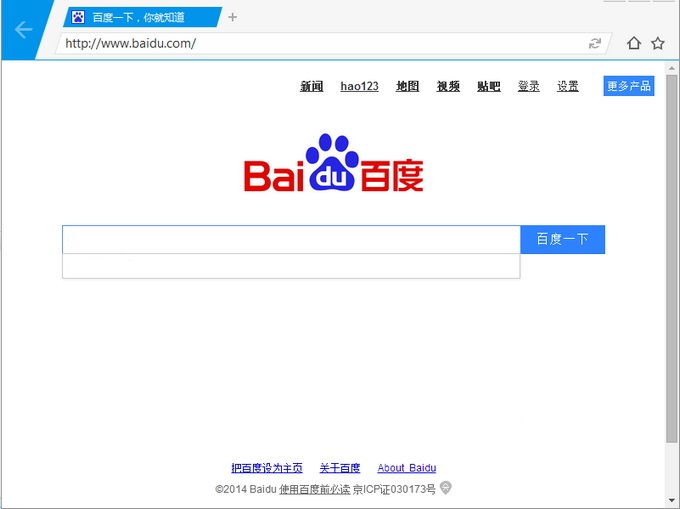The width and height of the screenshot is (680, 509).
Task: Go back with the arrow button
Action: pos(23,29)
